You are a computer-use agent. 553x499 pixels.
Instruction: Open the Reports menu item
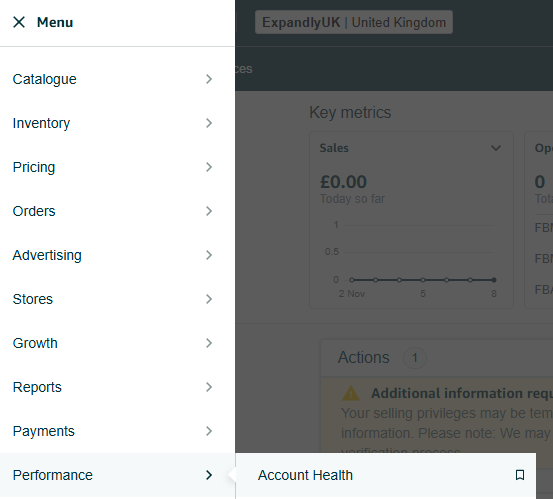117,387
